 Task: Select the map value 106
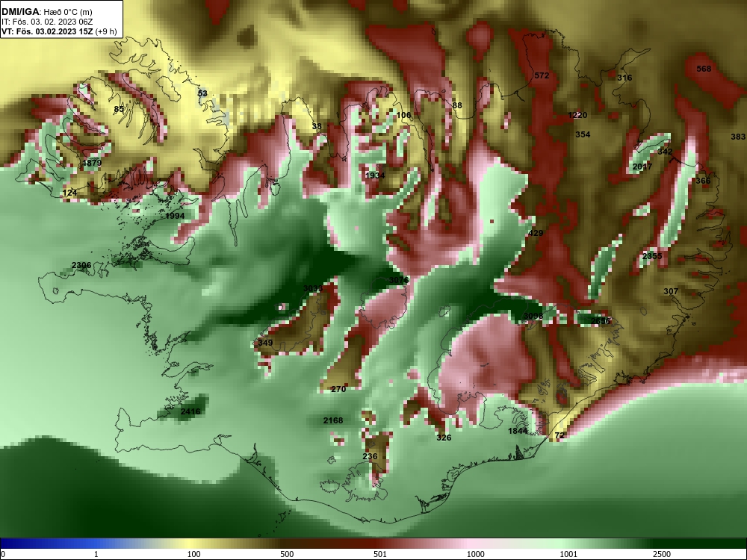pyautogui.click(x=403, y=115)
